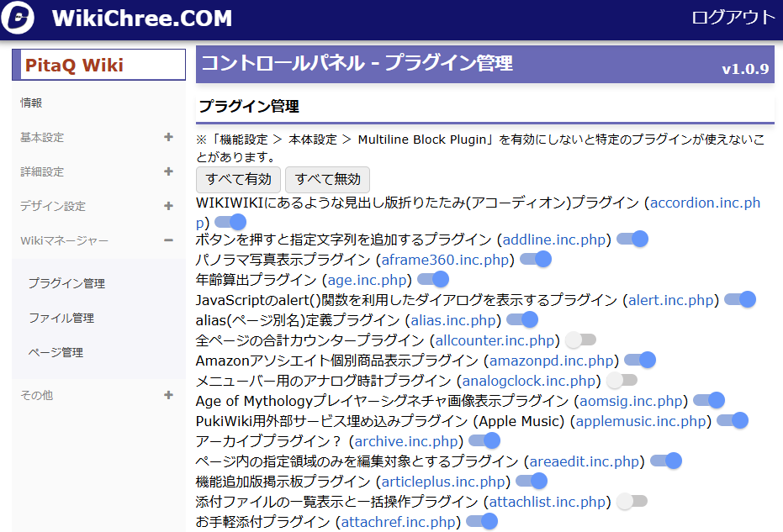
Task: Open the aomsig.inc.php link
Action: point(631,401)
